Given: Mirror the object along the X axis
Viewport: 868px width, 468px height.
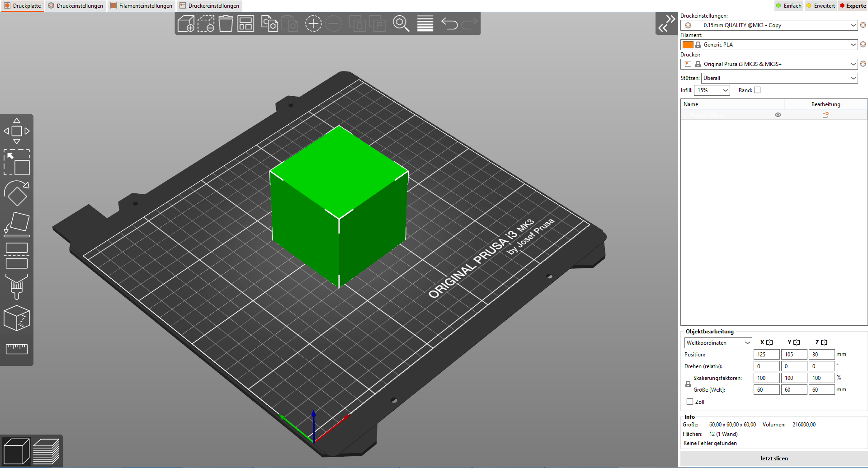Looking at the screenshot, I should coord(769,342).
